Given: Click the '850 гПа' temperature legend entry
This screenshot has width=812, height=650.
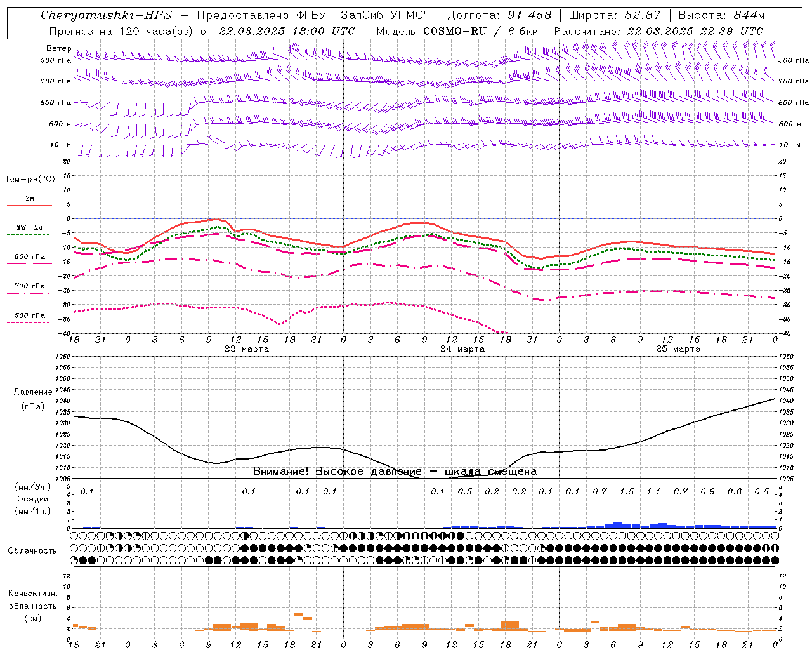Looking at the screenshot, I should click(29, 257).
